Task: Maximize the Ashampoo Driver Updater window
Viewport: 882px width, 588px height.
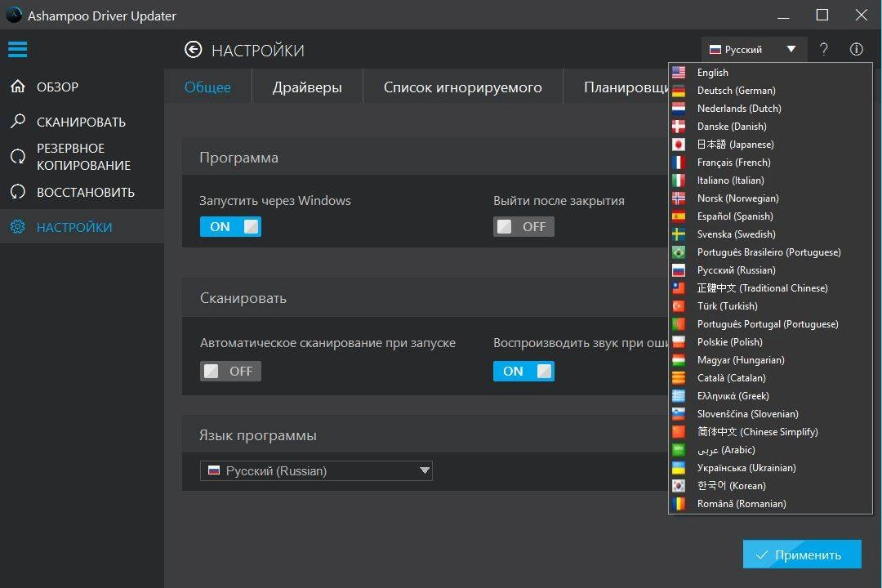Action: tap(822, 16)
